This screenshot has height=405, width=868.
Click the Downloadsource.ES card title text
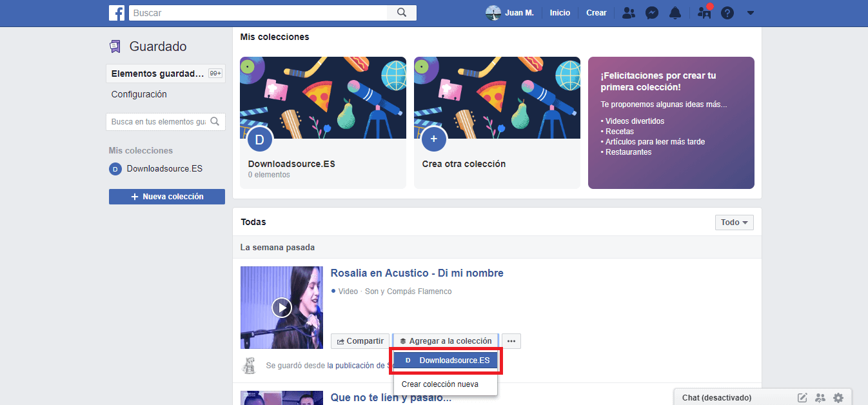point(291,164)
